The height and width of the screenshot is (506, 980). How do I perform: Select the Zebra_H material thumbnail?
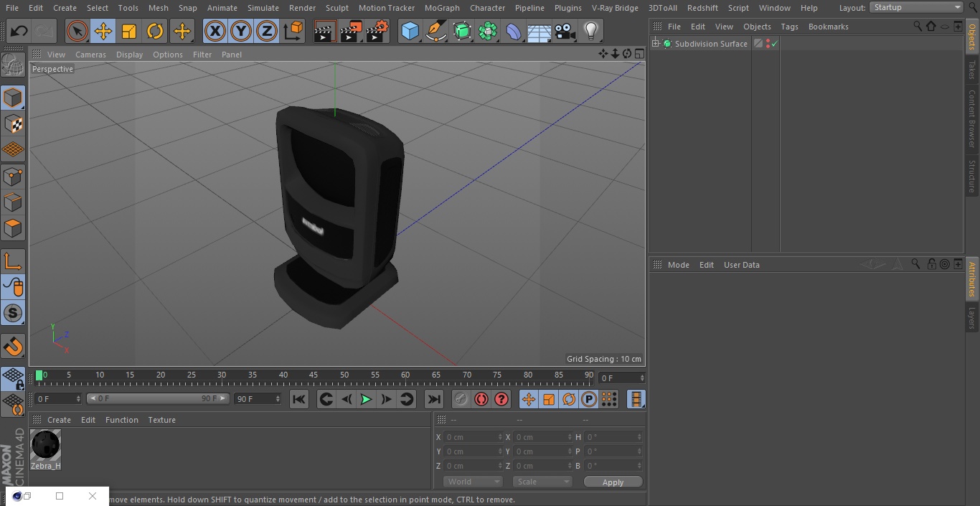46,445
